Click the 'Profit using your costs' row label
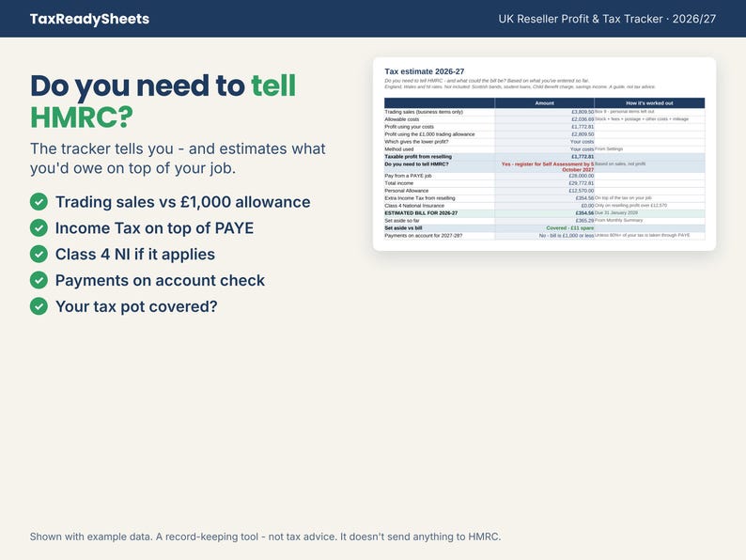 click(409, 127)
